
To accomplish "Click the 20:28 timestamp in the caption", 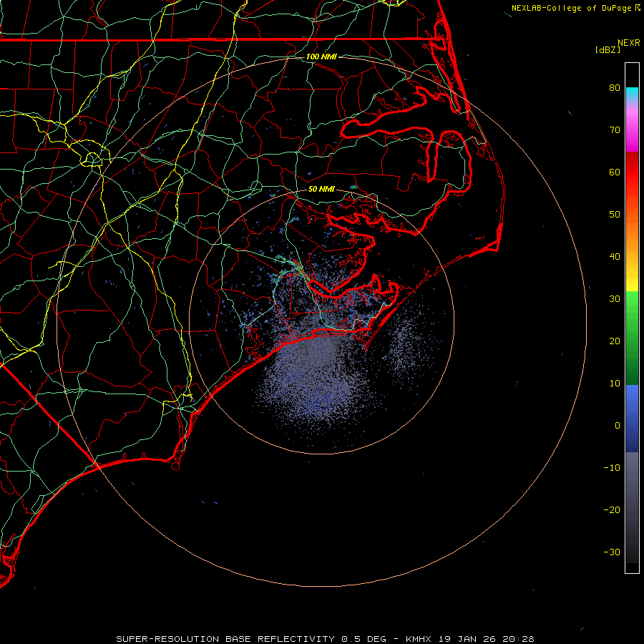I will [x=518, y=639].
